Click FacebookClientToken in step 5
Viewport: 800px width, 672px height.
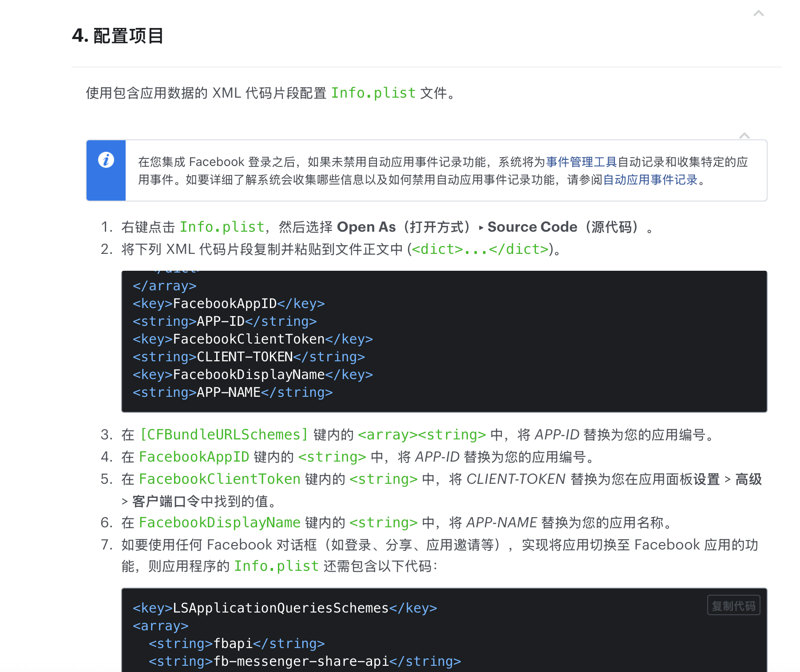click(220, 479)
